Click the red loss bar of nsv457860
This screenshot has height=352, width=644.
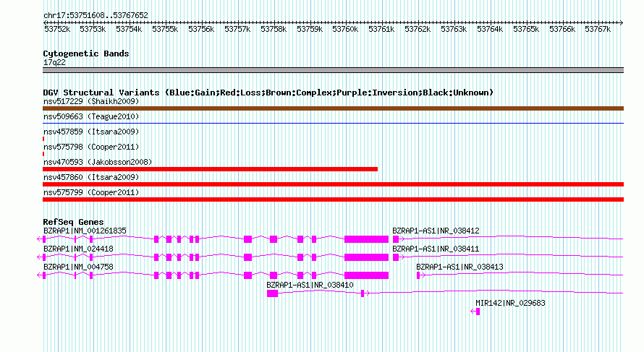(x=333, y=184)
